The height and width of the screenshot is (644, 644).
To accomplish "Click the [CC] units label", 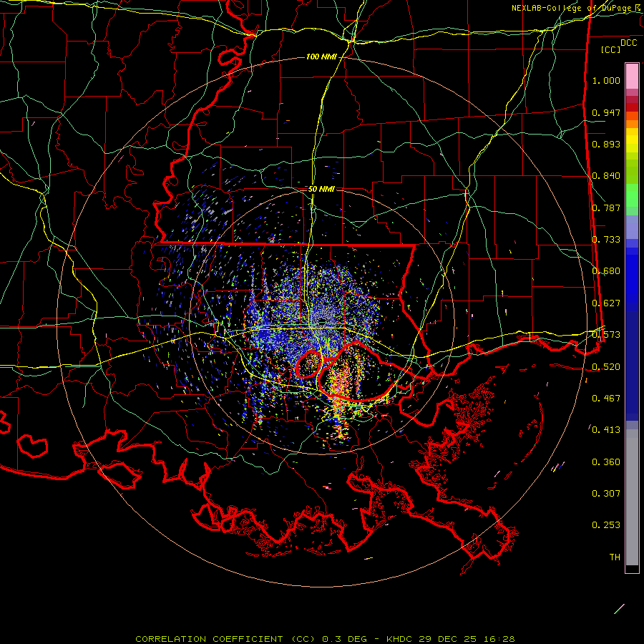I will point(610,49).
